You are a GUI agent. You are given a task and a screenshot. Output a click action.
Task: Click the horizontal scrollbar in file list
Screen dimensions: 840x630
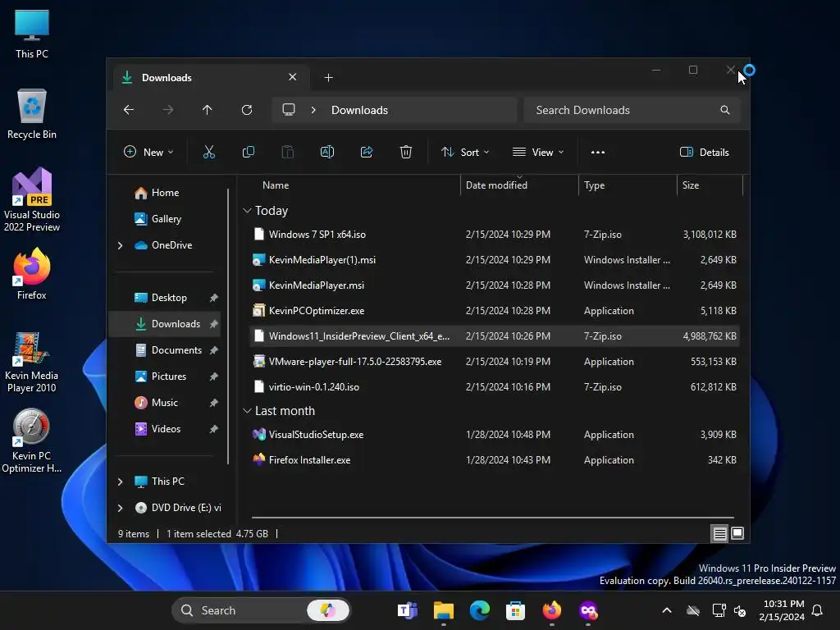493,518
